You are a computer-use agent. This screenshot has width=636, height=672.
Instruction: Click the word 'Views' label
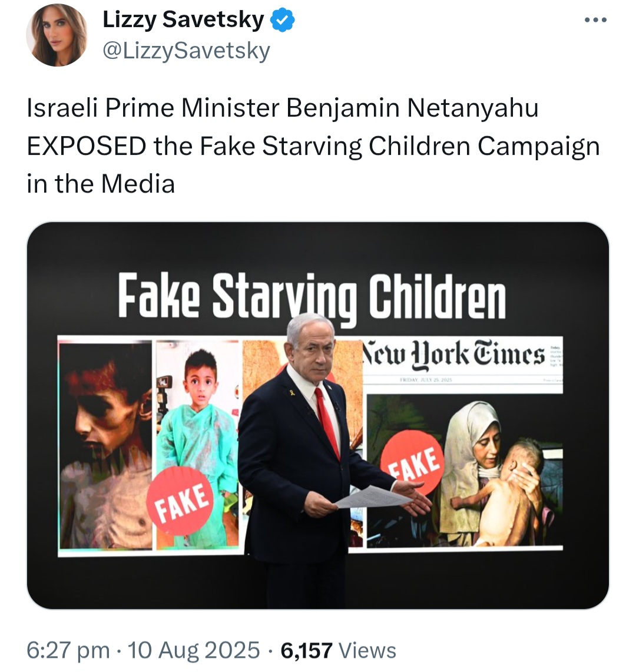(367, 650)
